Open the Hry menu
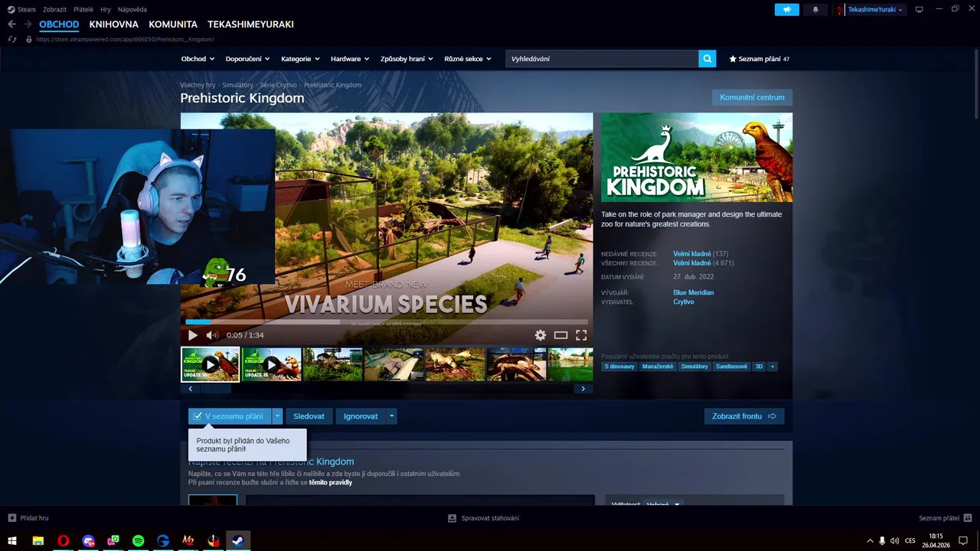The height and width of the screenshot is (551, 980). coord(106,9)
